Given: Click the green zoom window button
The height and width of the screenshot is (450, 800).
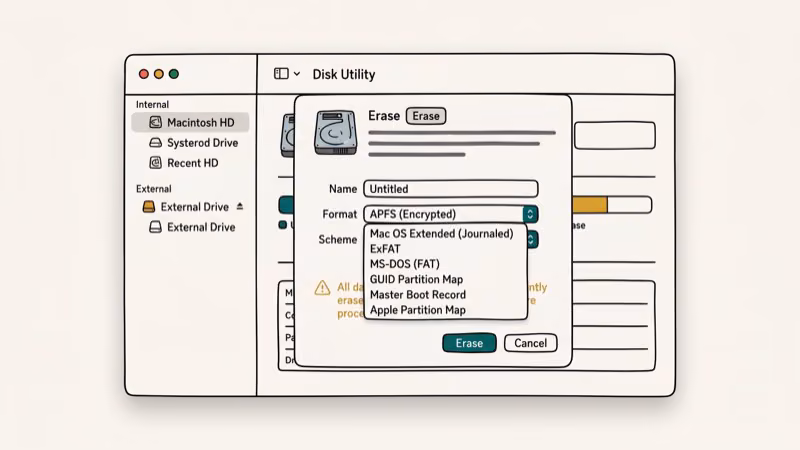Looking at the screenshot, I should pos(174,74).
